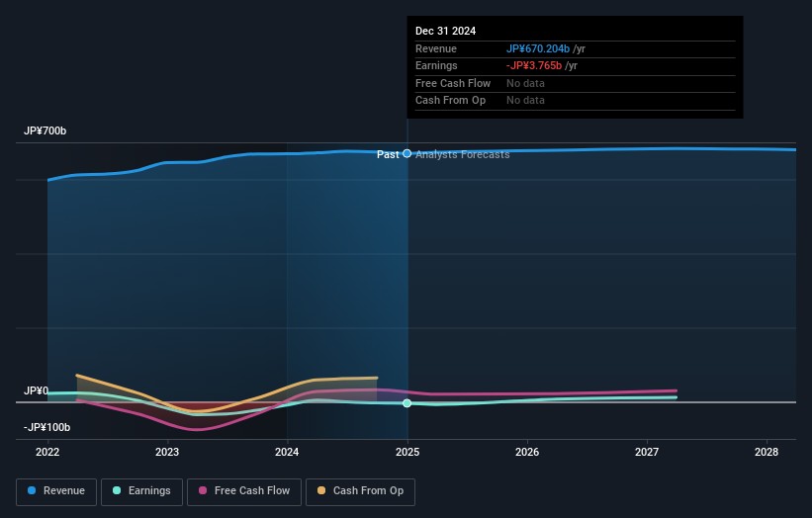812x518 pixels.
Task: Click the 2028 x-axis label
Action: click(x=767, y=452)
